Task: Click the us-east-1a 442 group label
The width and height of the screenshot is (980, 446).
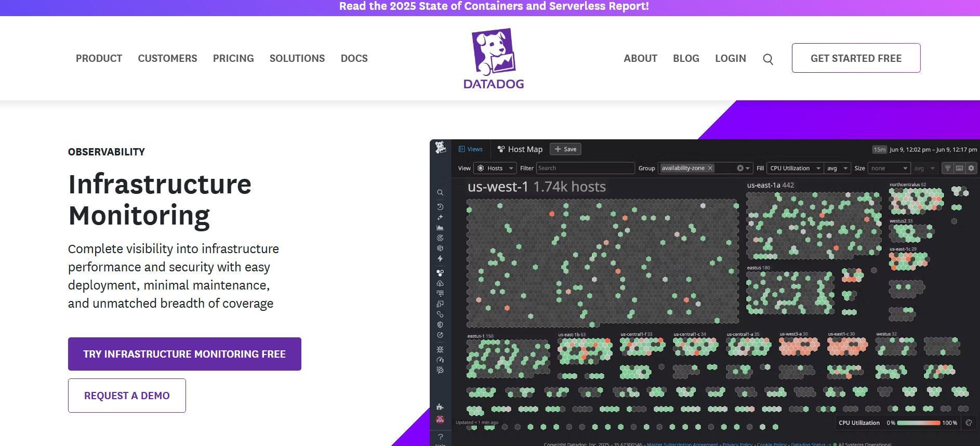Action: 771,185
